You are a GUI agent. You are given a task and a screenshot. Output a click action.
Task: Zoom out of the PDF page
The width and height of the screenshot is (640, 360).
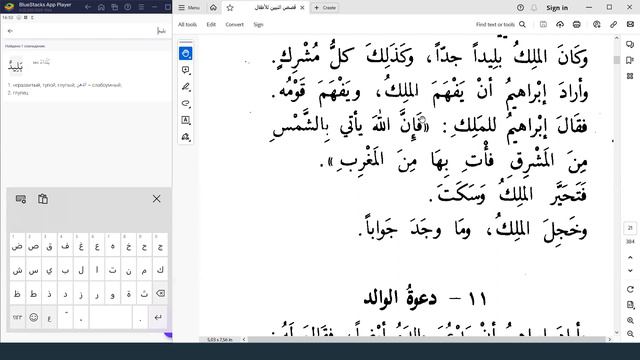tap(630, 334)
